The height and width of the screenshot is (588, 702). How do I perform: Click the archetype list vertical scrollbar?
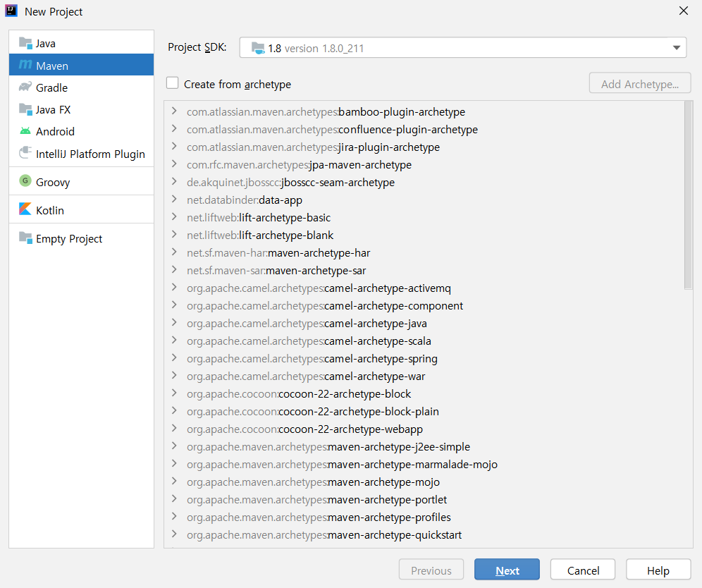pyautogui.click(x=688, y=195)
